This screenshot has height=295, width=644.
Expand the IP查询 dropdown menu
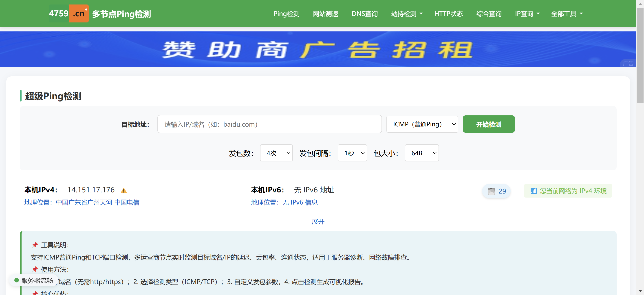point(527,14)
